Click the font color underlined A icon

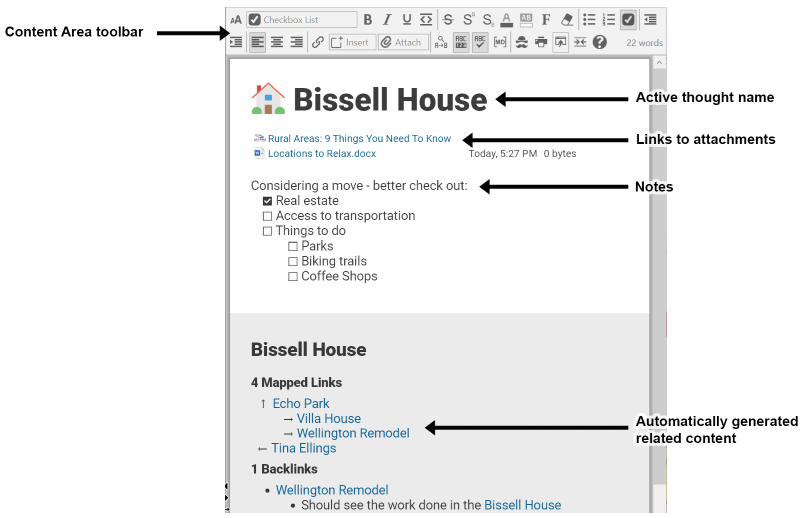click(506, 19)
